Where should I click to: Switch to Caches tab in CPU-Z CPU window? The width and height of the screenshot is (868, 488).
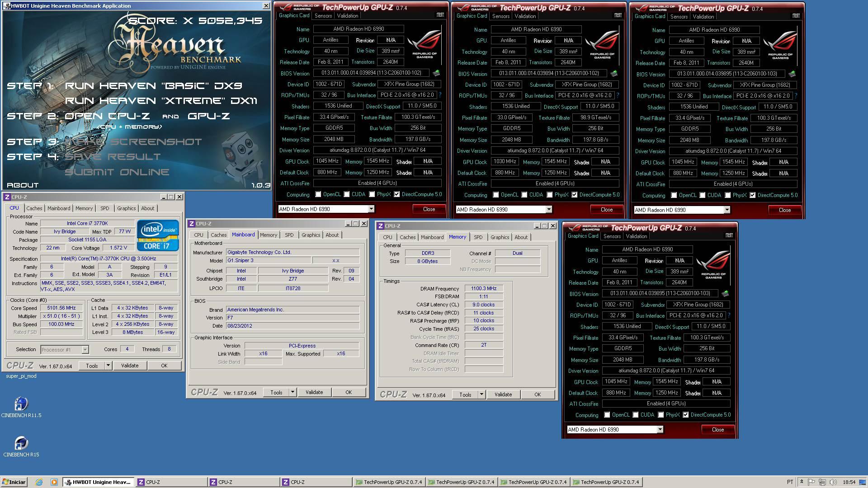click(34, 208)
